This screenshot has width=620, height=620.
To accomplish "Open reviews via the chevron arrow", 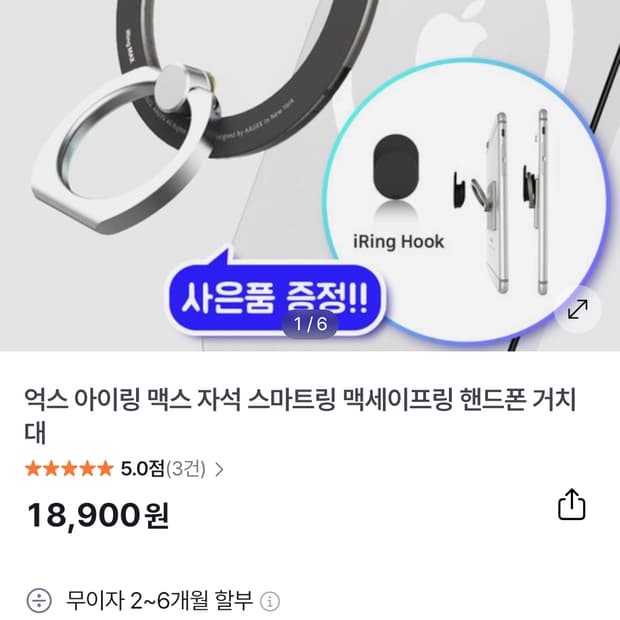I will (219, 469).
